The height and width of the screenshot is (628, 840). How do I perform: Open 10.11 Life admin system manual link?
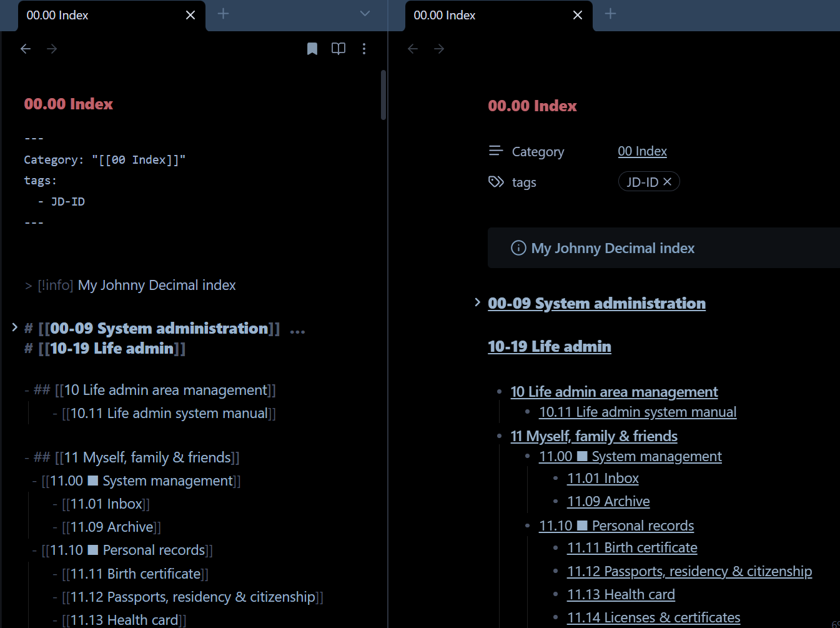(x=637, y=412)
